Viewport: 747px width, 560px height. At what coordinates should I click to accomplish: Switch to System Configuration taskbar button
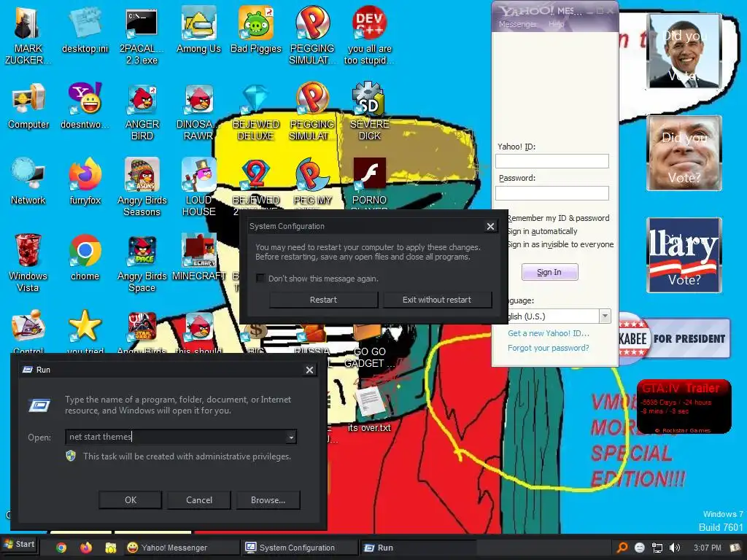tap(298, 548)
